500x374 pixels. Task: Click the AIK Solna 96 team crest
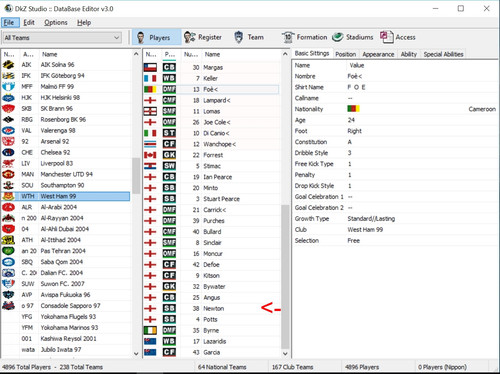[x=8, y=65]
